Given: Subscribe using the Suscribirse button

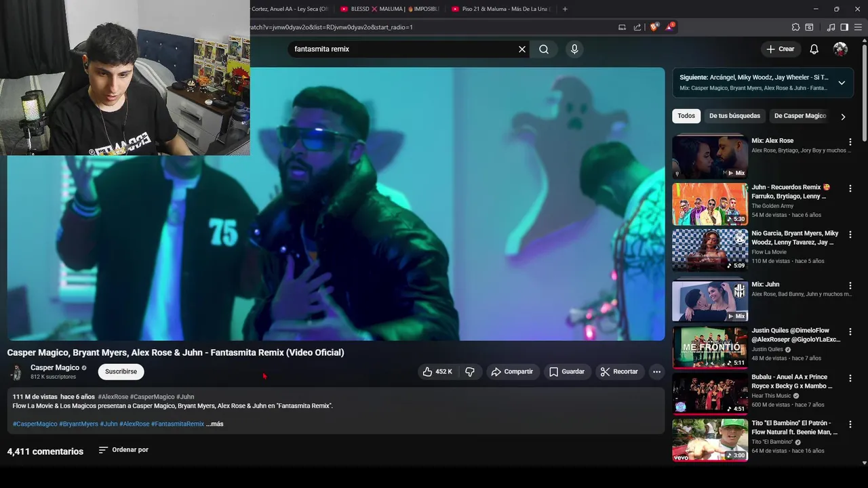Looking at the screenshot, I should pos(121,371).
